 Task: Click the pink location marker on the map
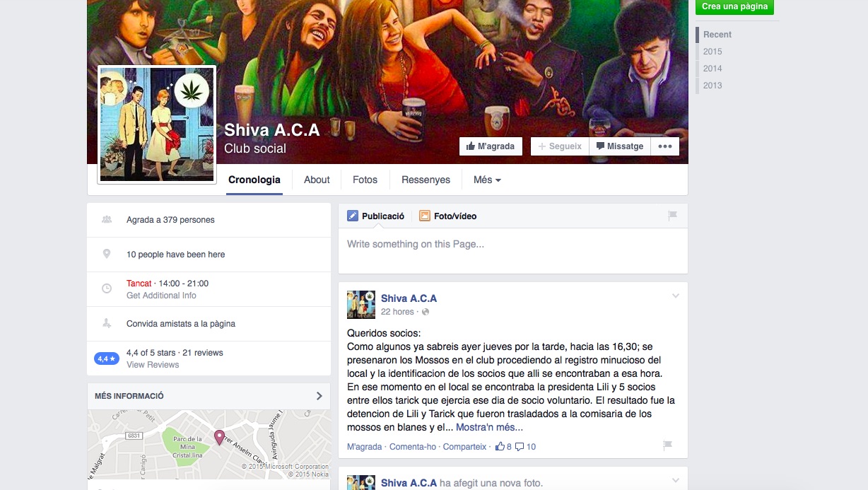[219, 438]
